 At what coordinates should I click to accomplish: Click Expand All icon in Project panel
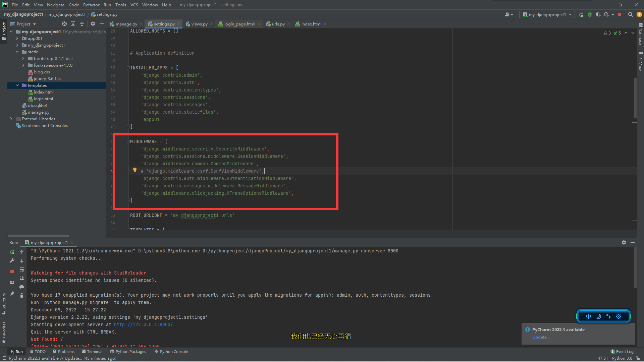coord(73,24)
